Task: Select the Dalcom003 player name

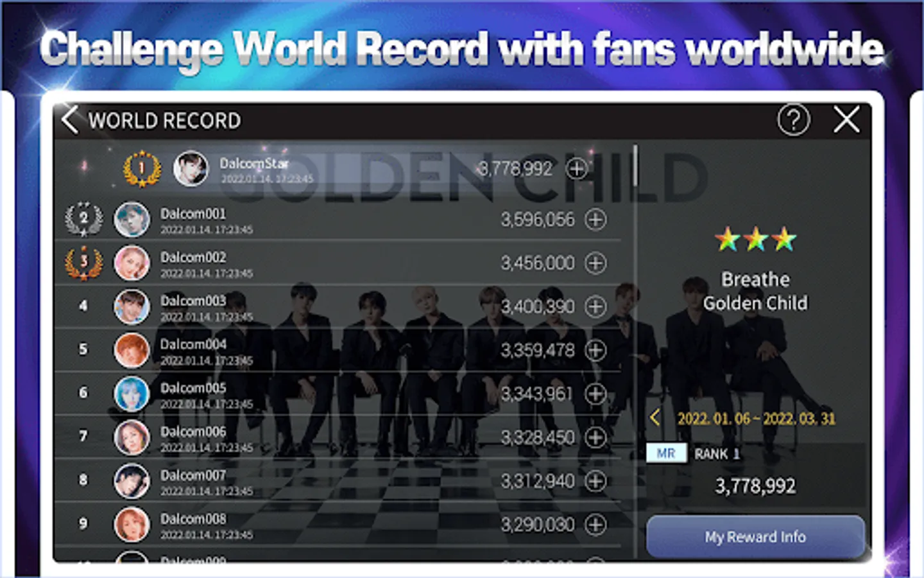Action: coord(193,301)
